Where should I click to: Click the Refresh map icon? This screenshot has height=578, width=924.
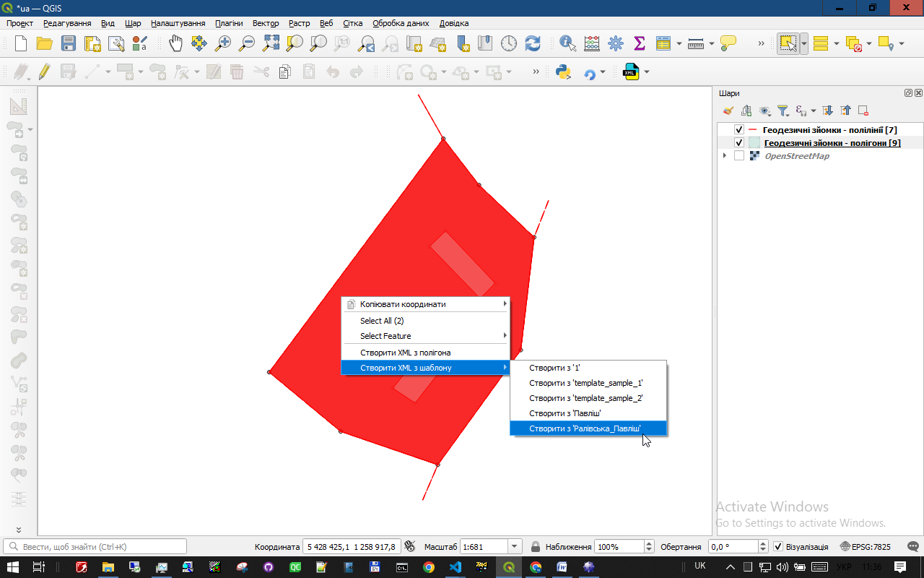pos(533,43)
